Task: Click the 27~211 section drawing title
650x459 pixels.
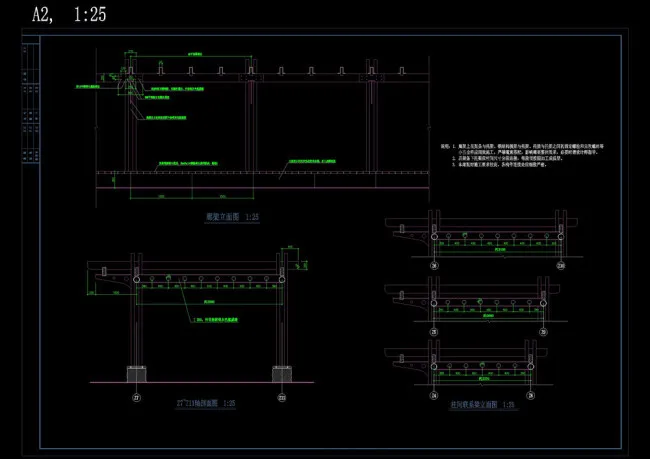Action: [x=205, y=403]
